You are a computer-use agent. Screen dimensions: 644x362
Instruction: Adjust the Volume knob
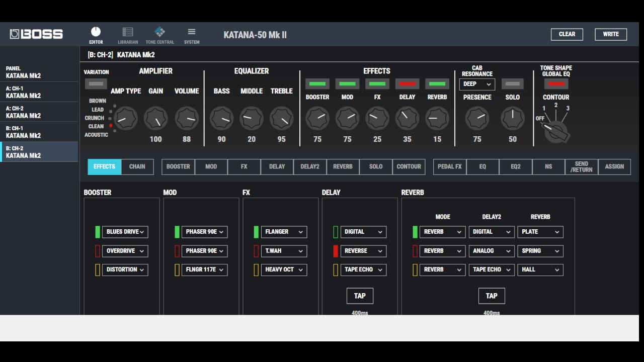[187, 119]
